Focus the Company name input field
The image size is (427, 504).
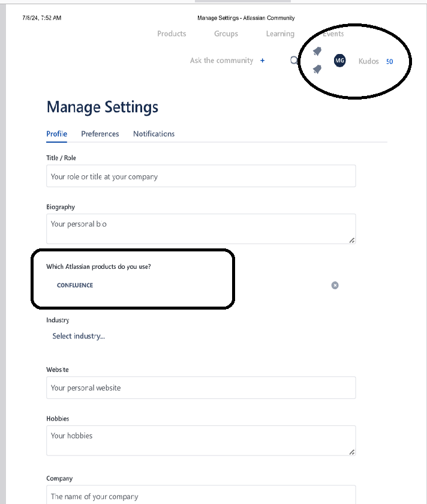[x=201, y=495]
